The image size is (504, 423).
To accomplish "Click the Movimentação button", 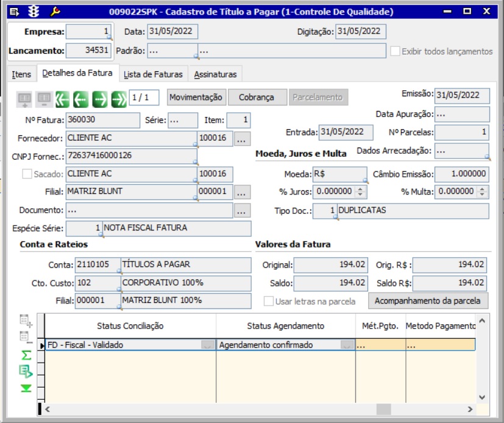I will [195, 97].
